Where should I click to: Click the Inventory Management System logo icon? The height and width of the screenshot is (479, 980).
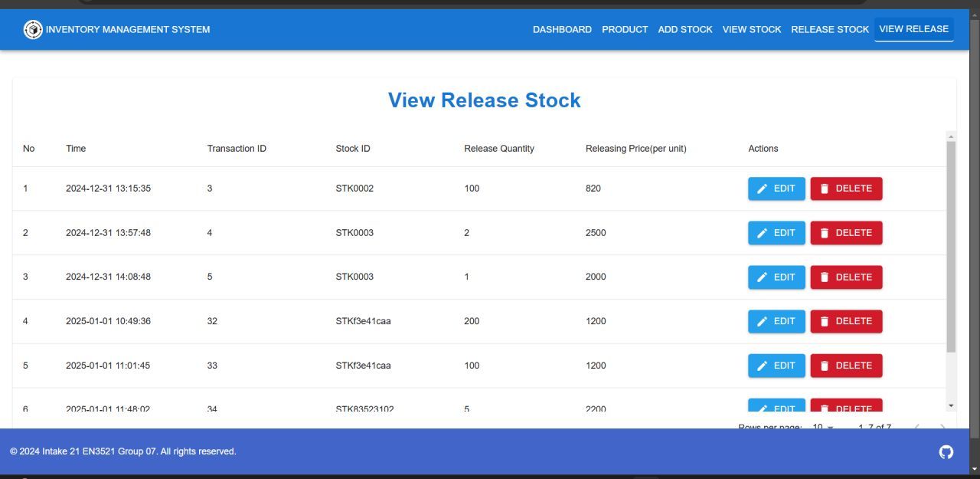(32, 29)
